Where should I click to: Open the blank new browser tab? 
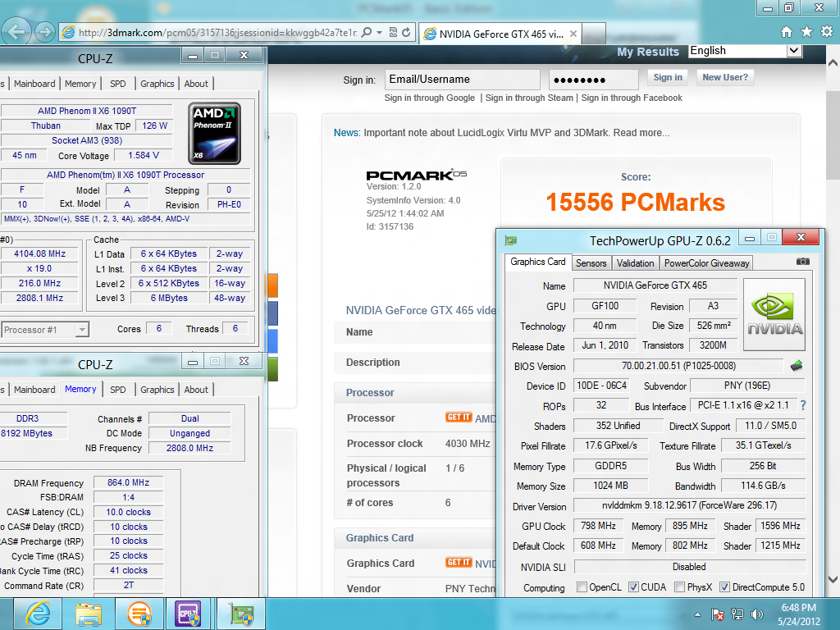pyautogui.click(x=594, y=34)
